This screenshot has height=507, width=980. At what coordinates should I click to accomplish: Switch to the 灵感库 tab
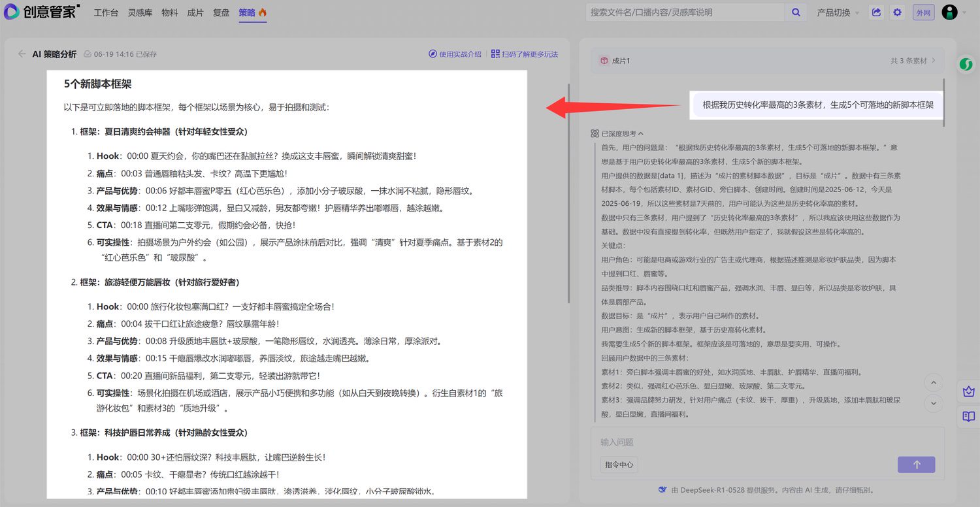coord(140,12)
